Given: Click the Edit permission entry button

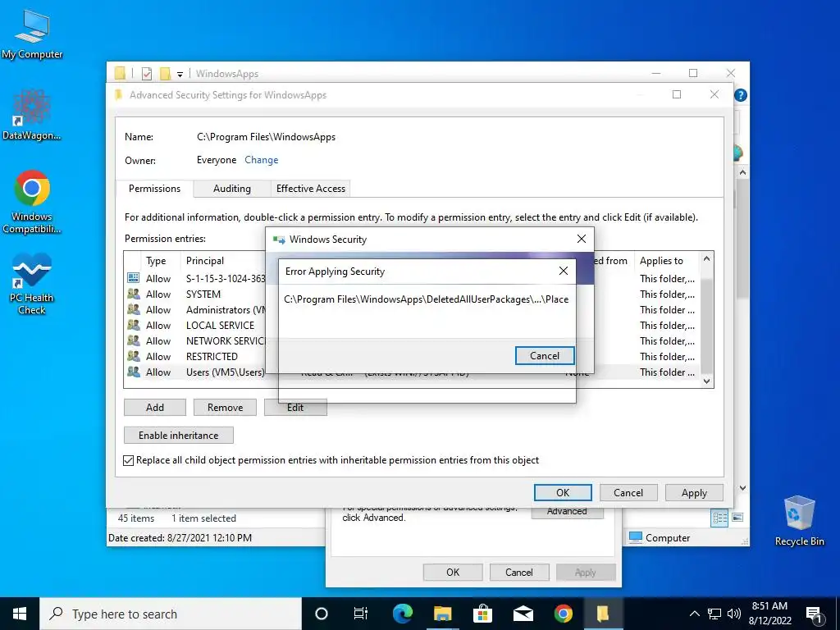Looking at the screenshot, I should [295, 408].
